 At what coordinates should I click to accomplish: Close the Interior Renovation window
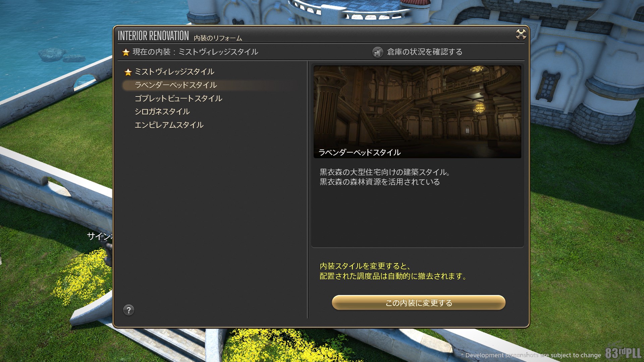coord(521,34)
